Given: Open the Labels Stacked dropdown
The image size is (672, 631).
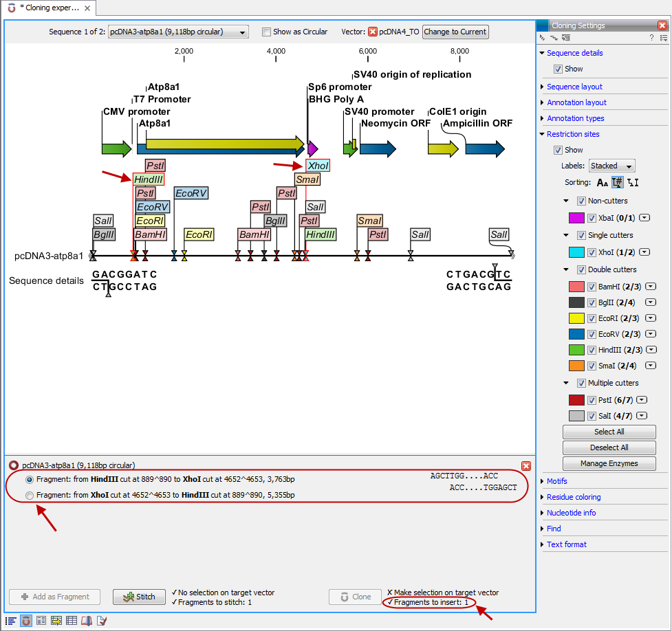Looking at the screenshot, I should 611,166.
